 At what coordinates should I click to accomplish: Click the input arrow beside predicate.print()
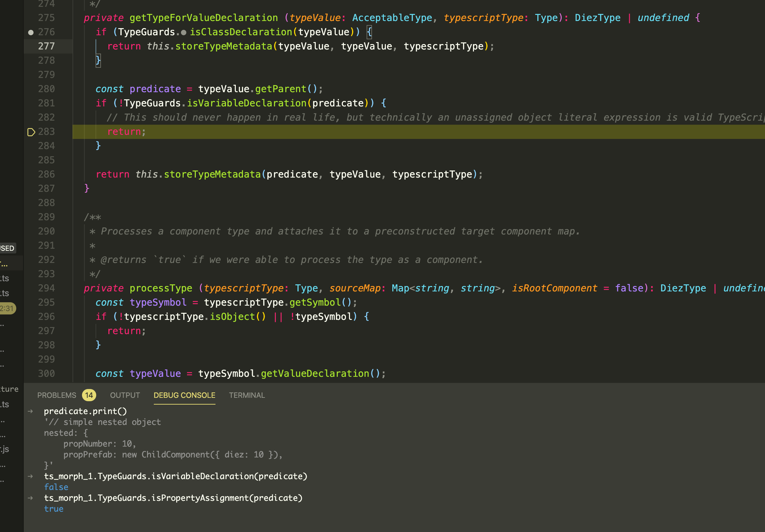pyautogui.click(x=30, y=411)
